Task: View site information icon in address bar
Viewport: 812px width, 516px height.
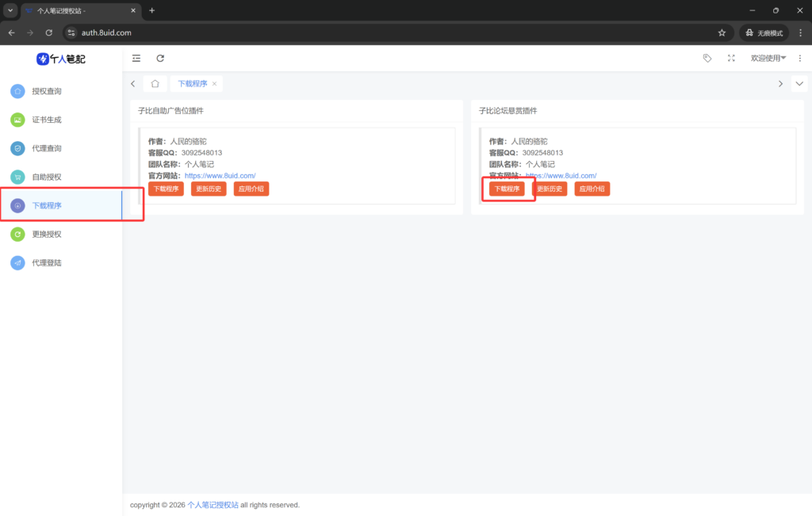Action: point(71,32)
